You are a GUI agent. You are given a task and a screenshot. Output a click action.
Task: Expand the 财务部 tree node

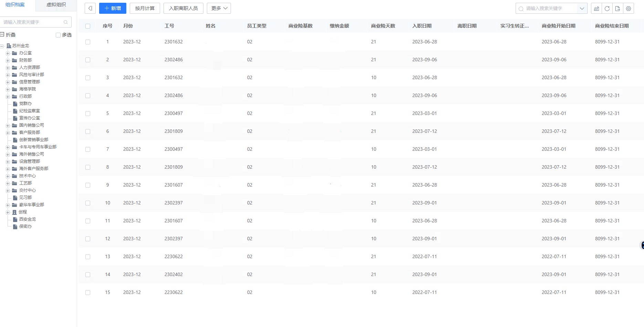8,60
